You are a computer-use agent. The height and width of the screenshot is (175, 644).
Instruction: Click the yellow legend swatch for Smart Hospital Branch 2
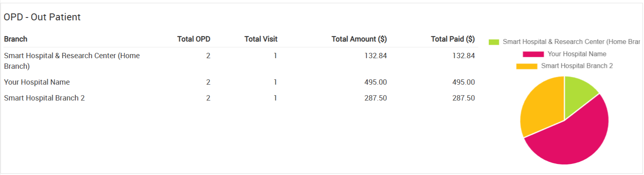[527, 66]
